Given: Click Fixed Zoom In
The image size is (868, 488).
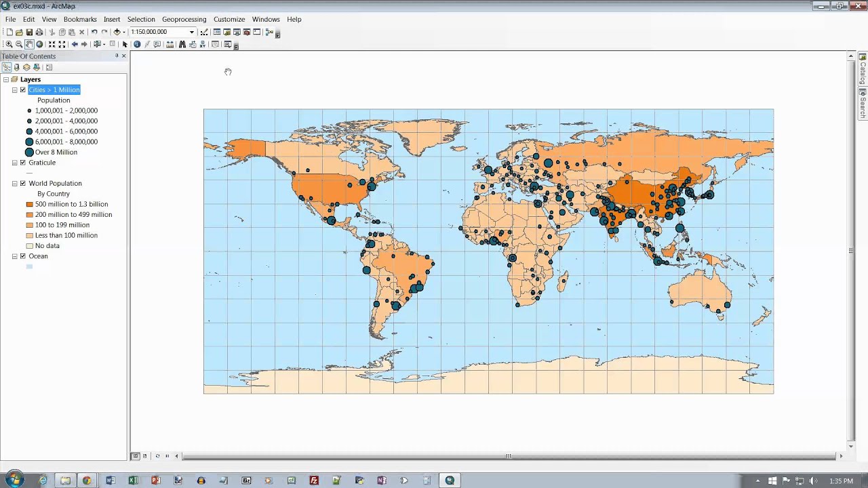Looking at the screenshot, I should 52,44.
